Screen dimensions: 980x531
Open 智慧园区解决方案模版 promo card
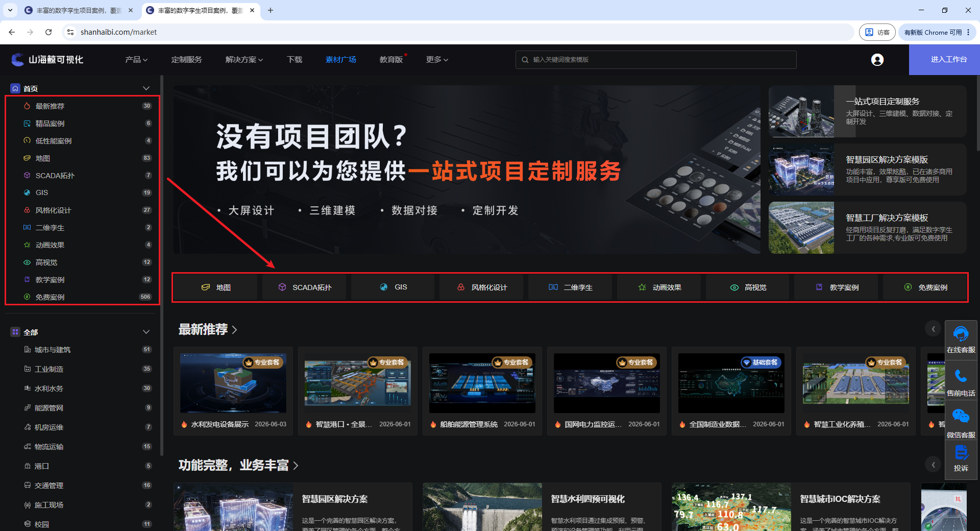867,170
